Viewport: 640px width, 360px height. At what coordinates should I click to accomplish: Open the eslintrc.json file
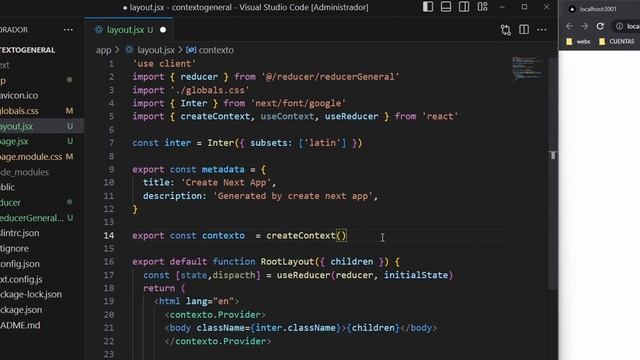20,233
